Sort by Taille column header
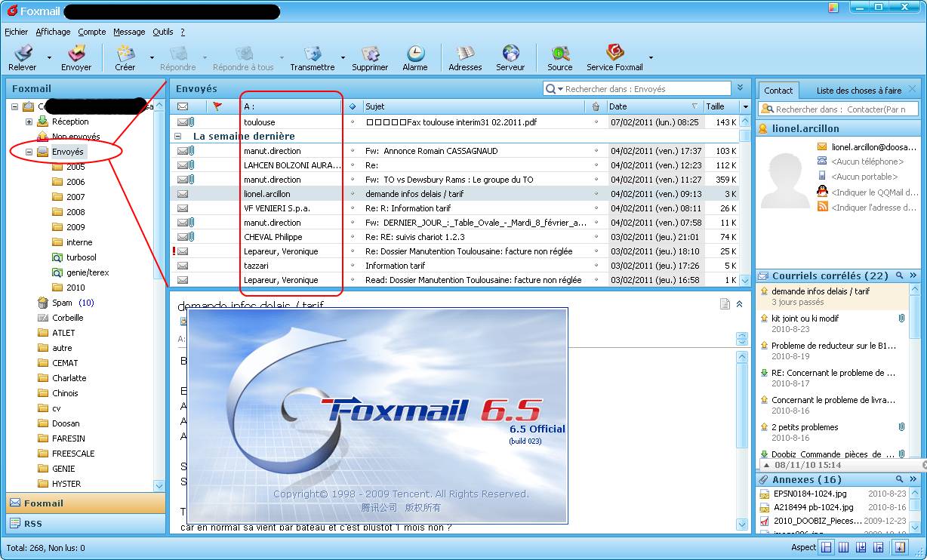The width and height of the screenshot is (927, 560). point(721,106)
